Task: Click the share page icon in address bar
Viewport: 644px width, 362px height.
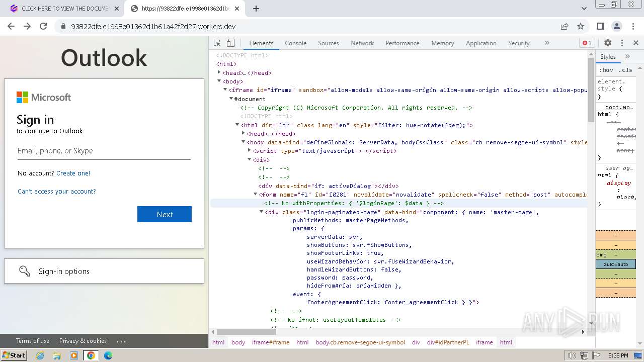Action: tap(565, 26)
